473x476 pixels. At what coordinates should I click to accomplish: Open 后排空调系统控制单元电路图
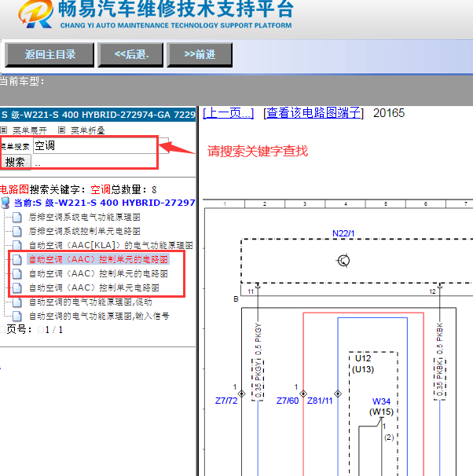coord(84,231)
